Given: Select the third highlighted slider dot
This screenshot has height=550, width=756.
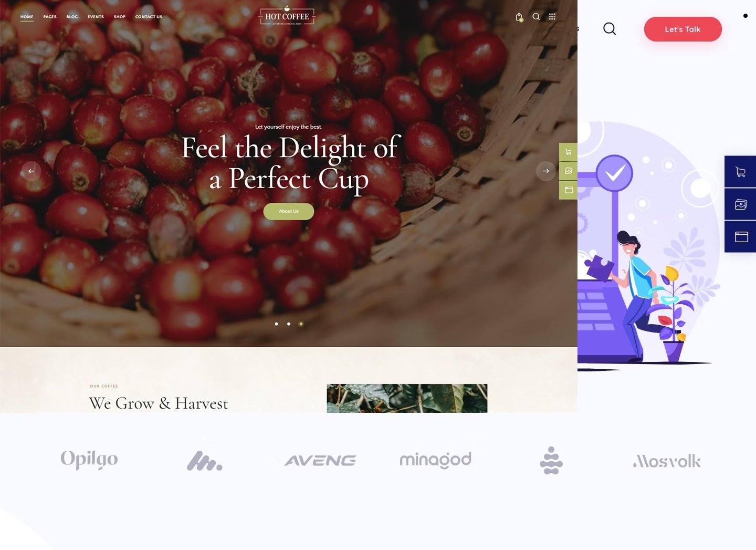Looking at the screenshot, I should tap(301, 324).
